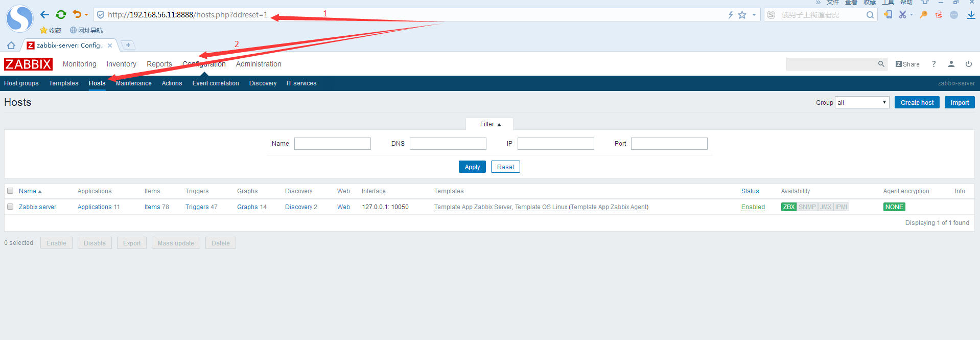Focus the Port filter field

coord(669,144)
